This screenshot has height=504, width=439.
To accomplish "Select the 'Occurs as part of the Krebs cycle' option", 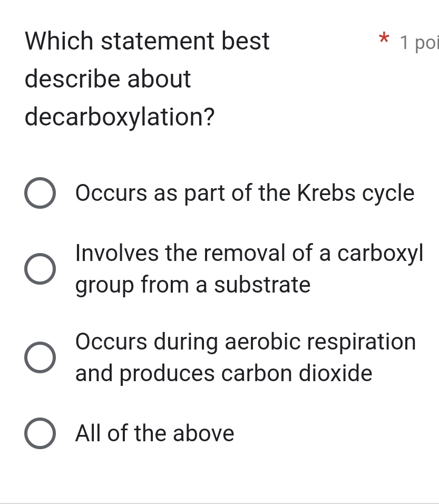I will 40,193.
